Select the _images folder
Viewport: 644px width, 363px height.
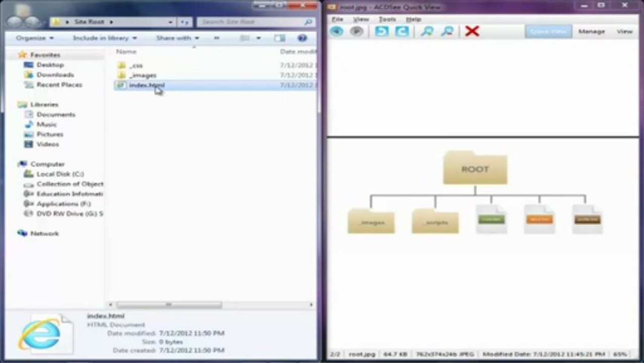tap(142, 75)
